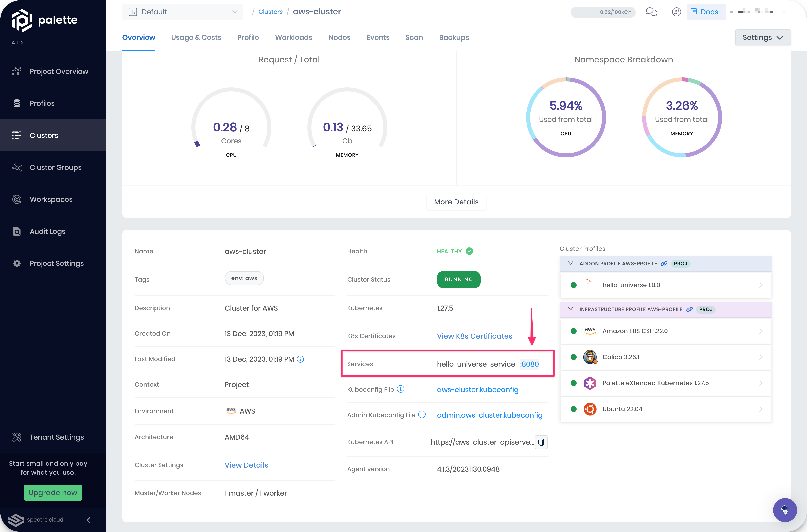
Task: Open Project Overview from sidebar
Action: pyautogui.click(x=53, y=71)
